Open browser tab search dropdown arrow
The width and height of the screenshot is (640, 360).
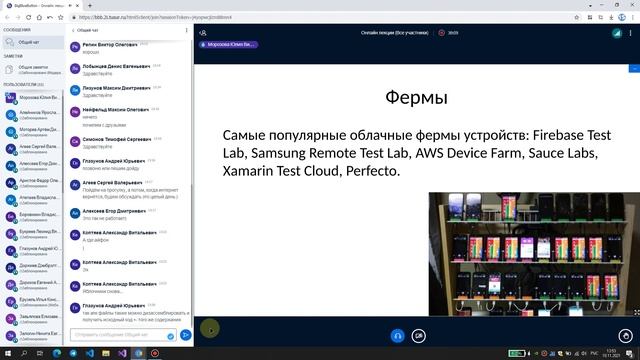(x=590, y=6)
